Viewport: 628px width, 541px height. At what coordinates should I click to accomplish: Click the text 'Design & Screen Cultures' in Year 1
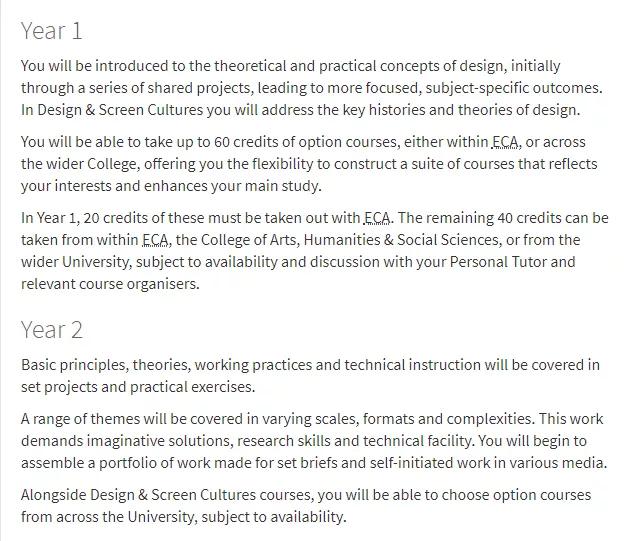click(120, 110)
